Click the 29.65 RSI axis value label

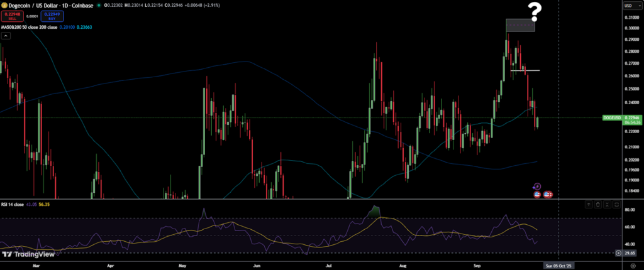click(x=630, y=253)
